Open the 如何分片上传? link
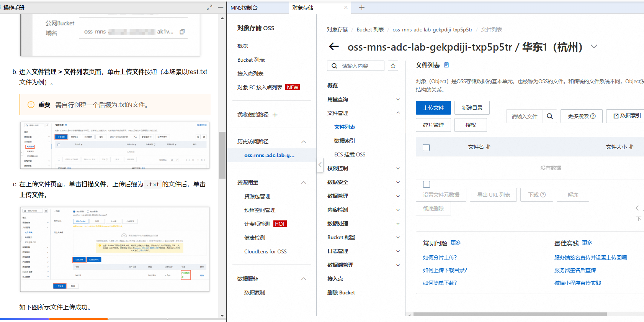 tap(440, 258)
